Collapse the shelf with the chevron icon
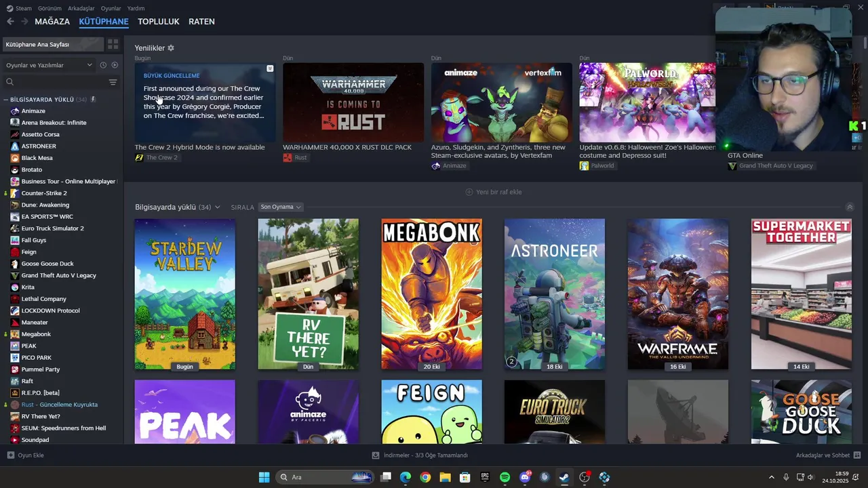Screen dimensions: 868x488 849,207
